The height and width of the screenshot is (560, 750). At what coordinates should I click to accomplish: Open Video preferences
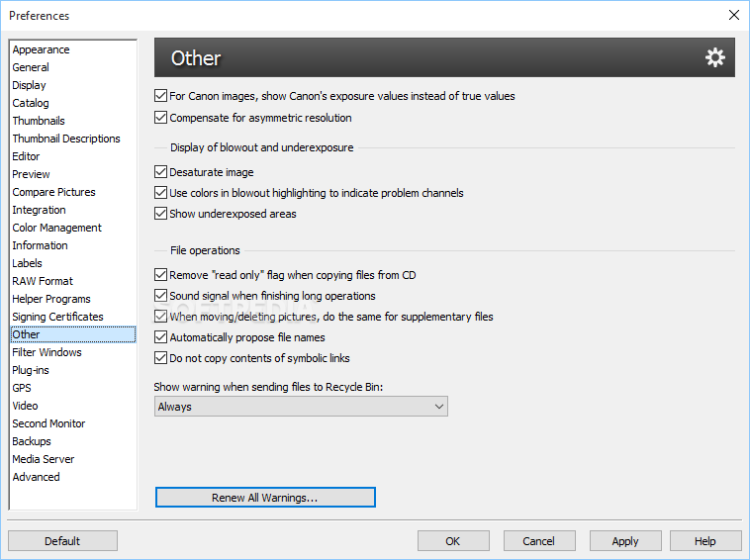[72, 406]
